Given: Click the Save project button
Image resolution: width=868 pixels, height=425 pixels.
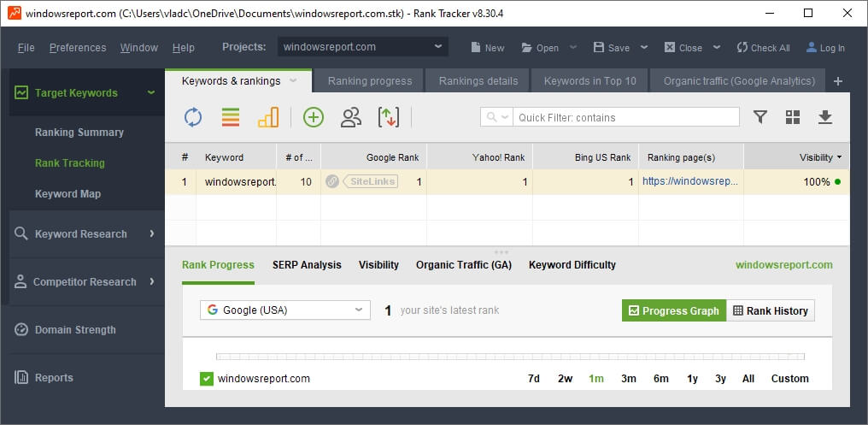Looking at the screenshot, I should (611, 48).
